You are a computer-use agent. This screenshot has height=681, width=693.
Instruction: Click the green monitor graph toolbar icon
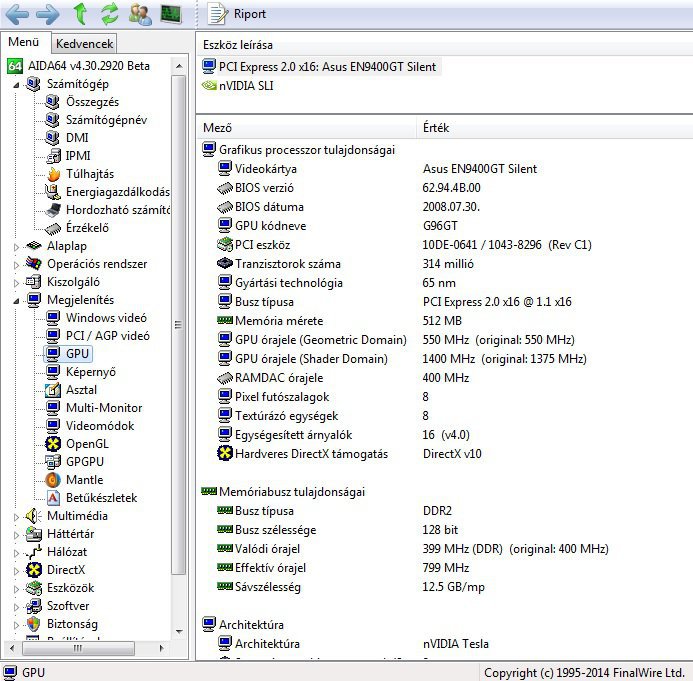[x=171, y=14]
